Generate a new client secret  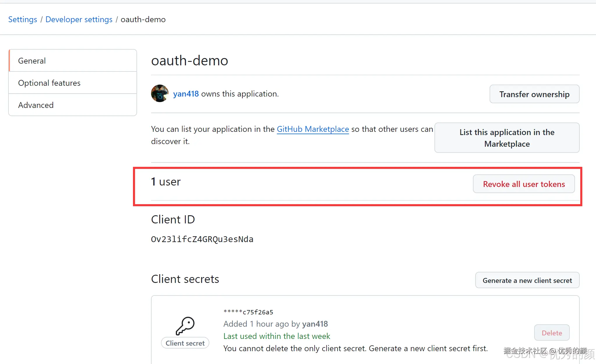527,280
